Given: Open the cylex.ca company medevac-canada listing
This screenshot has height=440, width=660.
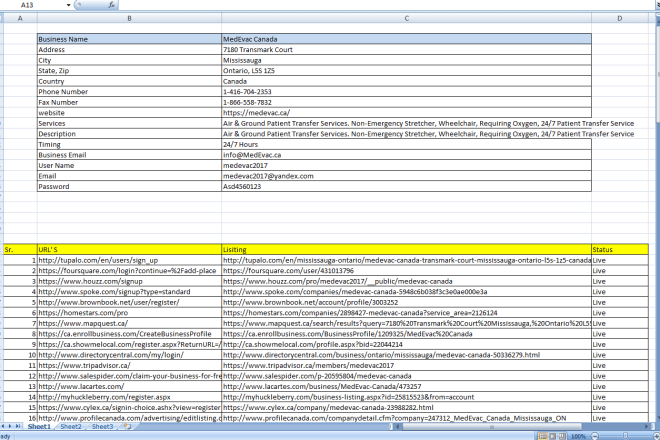Looking at the screenshot, I should [328, 408].
